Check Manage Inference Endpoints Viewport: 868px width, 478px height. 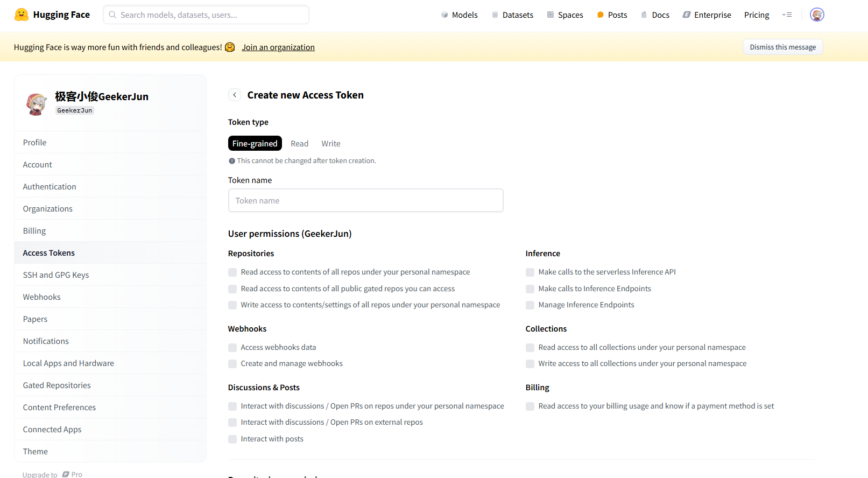(x=530, y=305)
